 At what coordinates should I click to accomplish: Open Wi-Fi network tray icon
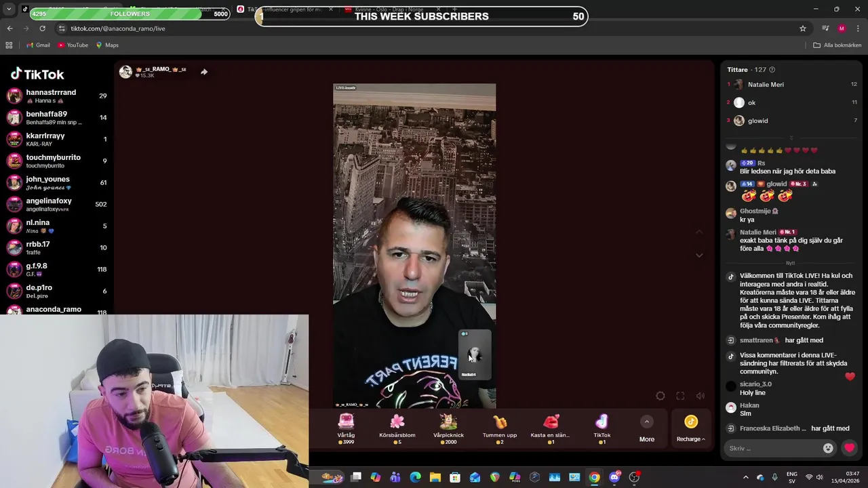(x=808, y=477)
